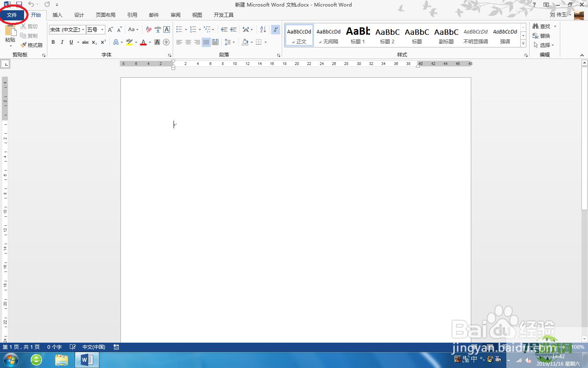Screen dimensions: 588x368
Task: Open the 文件 (File) tab
Action: pos(12,15)
